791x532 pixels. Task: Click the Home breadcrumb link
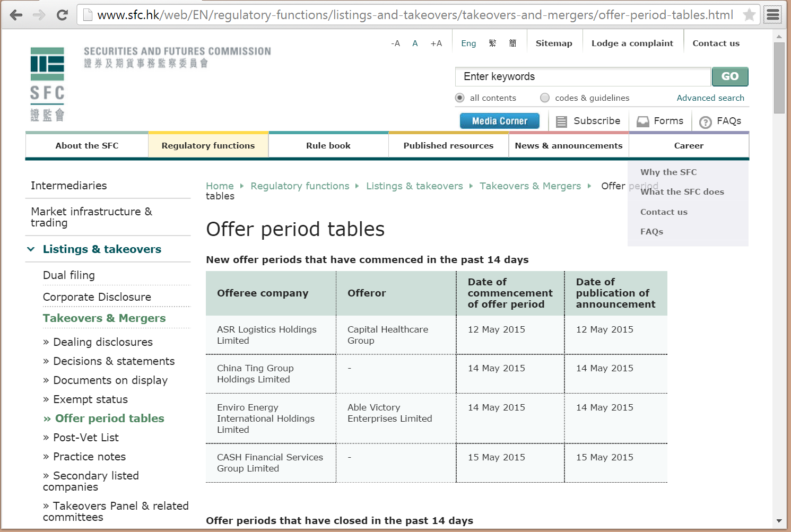pyautogui.click(x=220, y=186)
